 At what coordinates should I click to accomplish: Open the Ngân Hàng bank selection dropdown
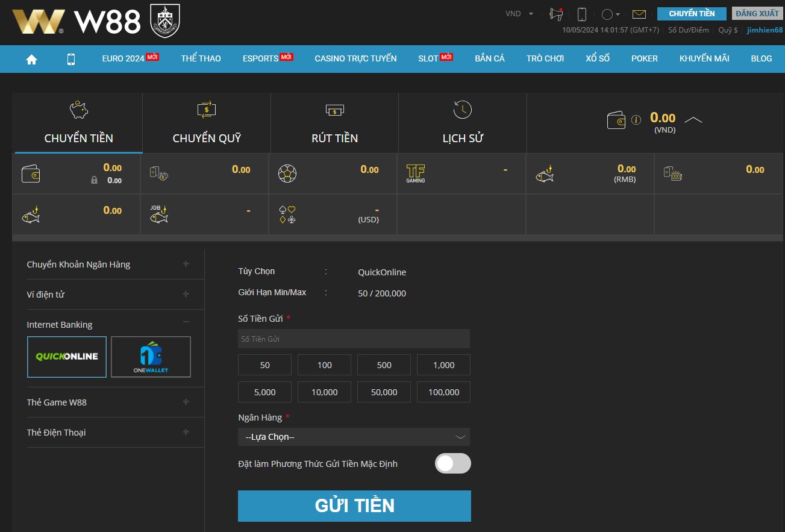pyautogui.click(x=354, y=437)
